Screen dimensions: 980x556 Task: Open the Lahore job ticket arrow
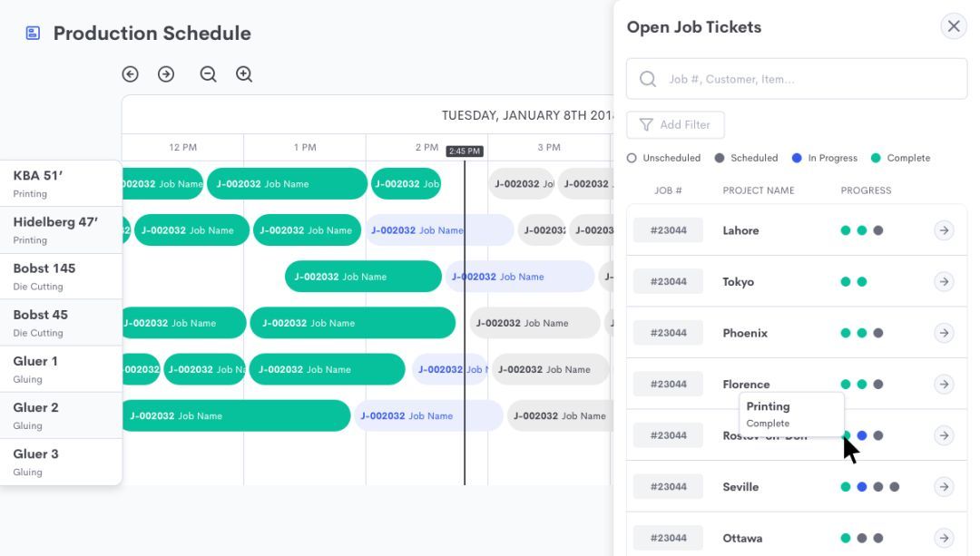[944, 230]
